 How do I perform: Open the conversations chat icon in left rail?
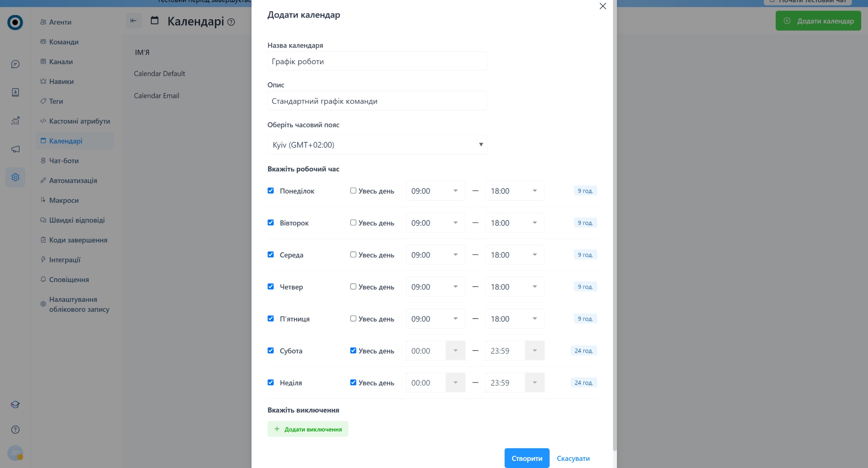click(15, 64)
